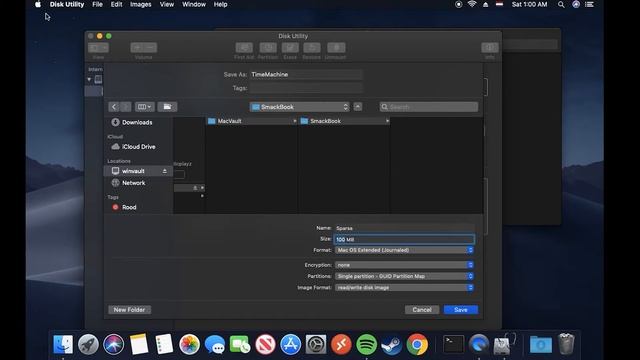The height and width of the screenshot is (360, 640).
Task: Click the Tags input field
Action: (306, 88)
